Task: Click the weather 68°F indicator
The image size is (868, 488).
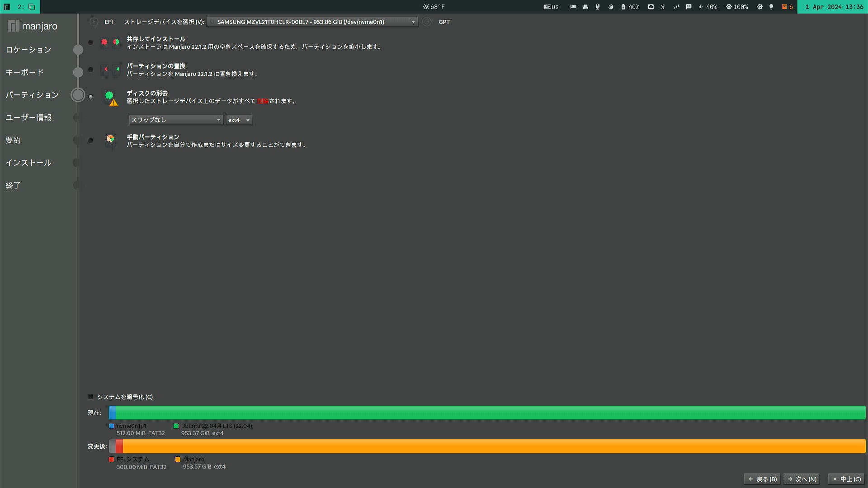Action: tap(434, 7)
